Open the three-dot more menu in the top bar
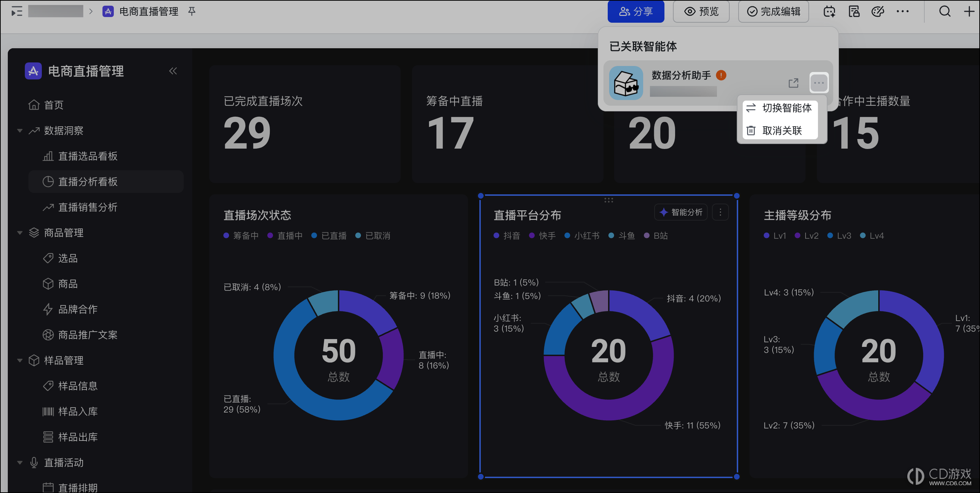 [x=902, y=11]
